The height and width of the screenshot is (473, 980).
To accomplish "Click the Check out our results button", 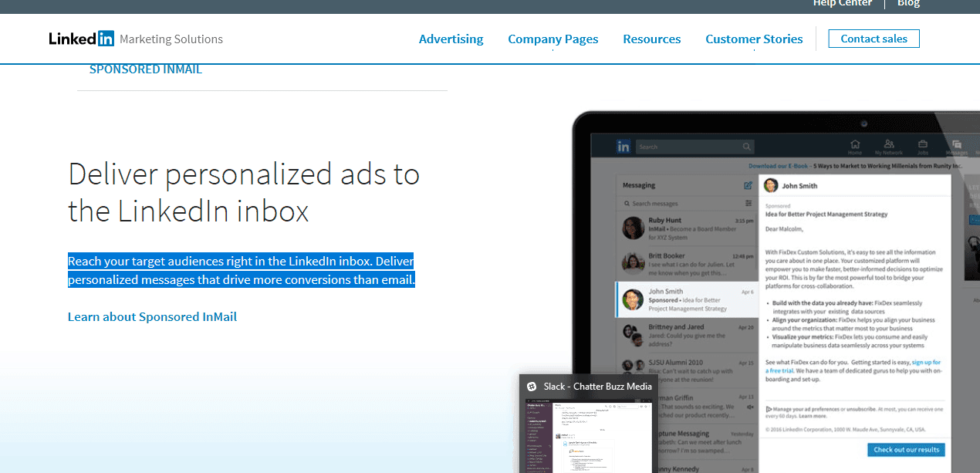I will coord(906,449).
